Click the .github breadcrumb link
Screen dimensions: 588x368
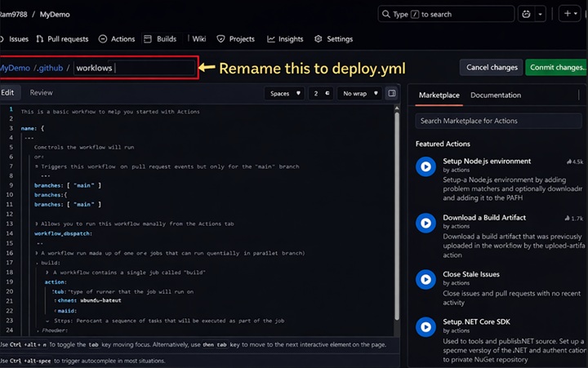(49, 68)
